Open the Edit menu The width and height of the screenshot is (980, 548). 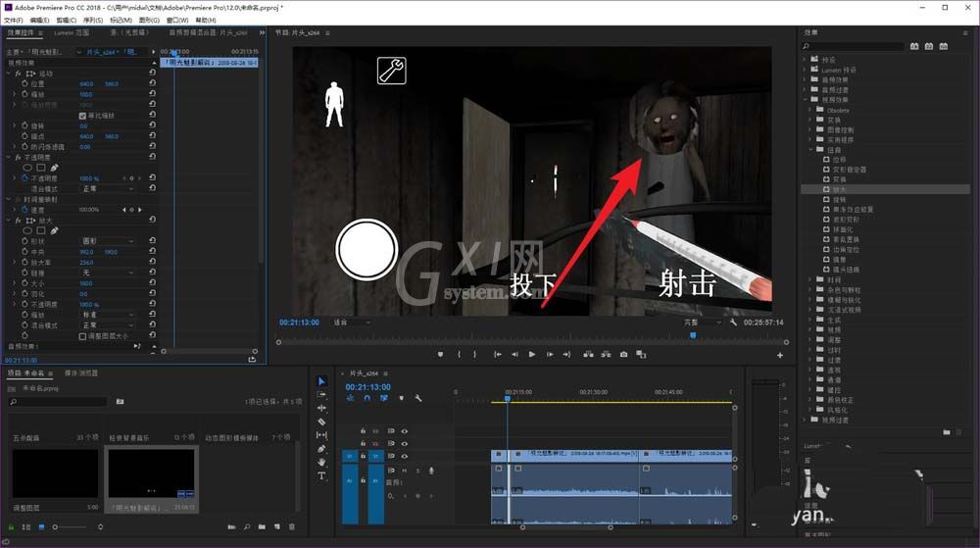pyautogui.click(x=39, y=20)
